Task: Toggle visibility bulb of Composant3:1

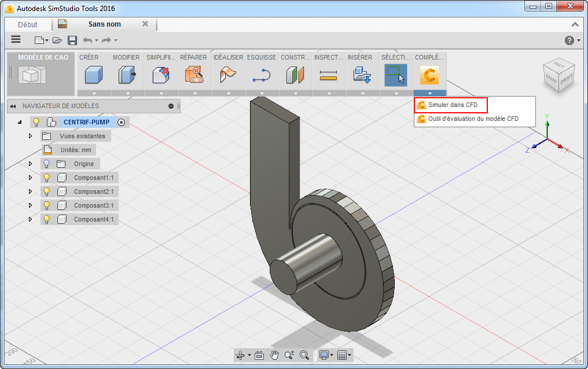Action: click(x=46, y=205)
